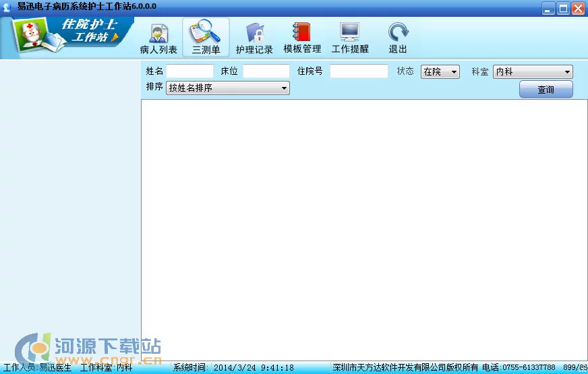The width and height of the screenshot is (588, 374).
Task: Focus the 姓名 name input field
Action: point(190,71)
